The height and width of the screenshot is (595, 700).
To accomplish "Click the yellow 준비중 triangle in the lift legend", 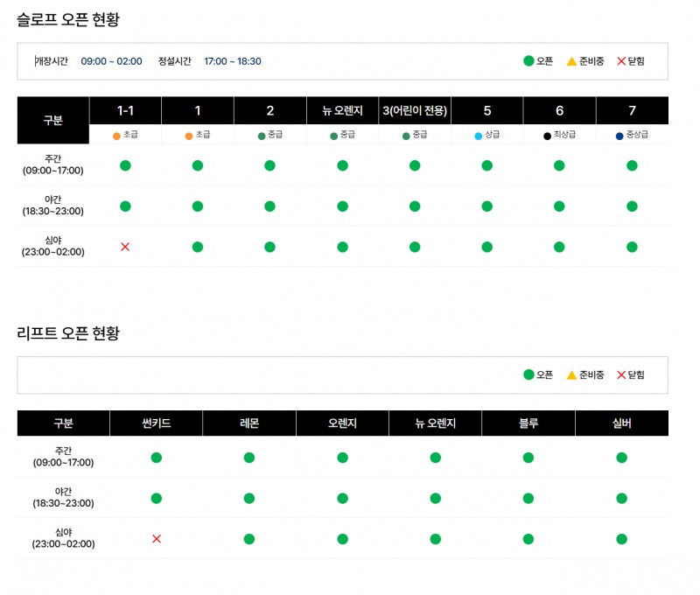I will [571, 374].
